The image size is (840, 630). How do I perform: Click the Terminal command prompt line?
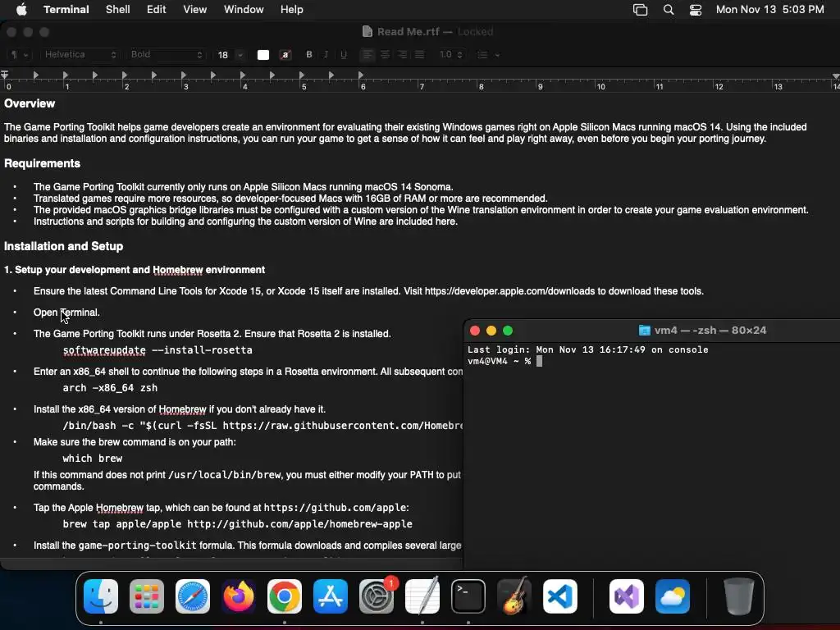pos(504,362)
